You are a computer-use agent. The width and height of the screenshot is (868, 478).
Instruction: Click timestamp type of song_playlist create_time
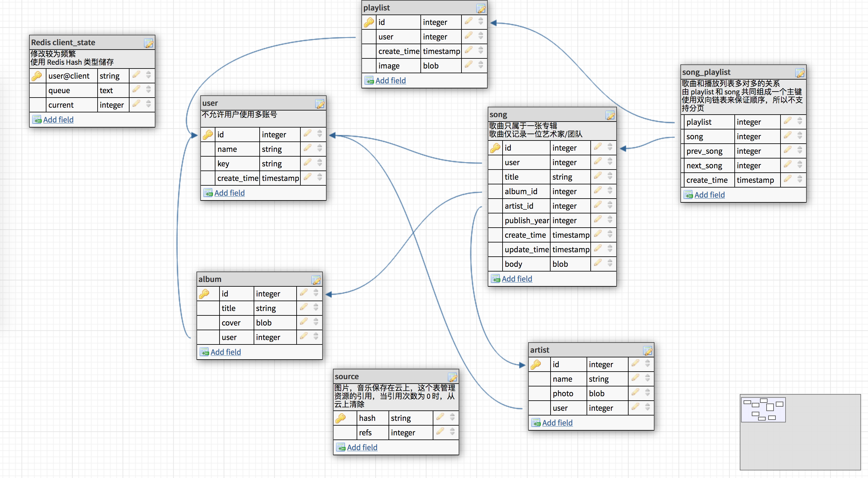click(x=755, y=181)
